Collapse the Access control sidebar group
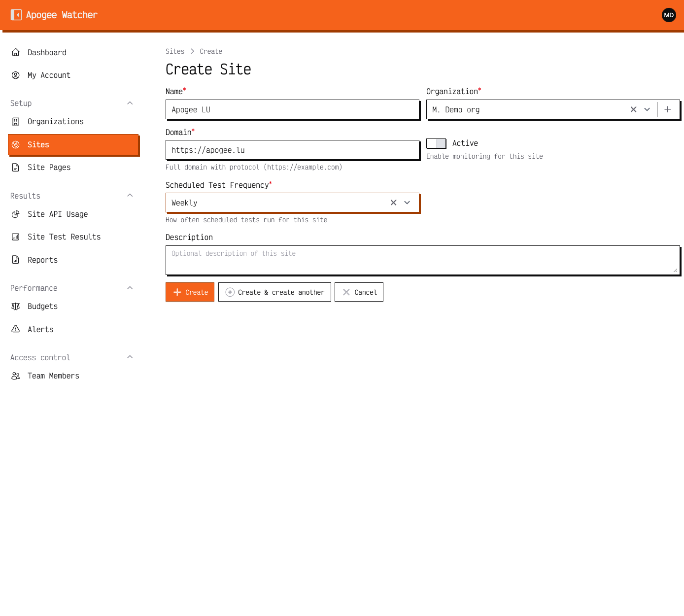The image size is (684, 616). (x=130, y=357)
